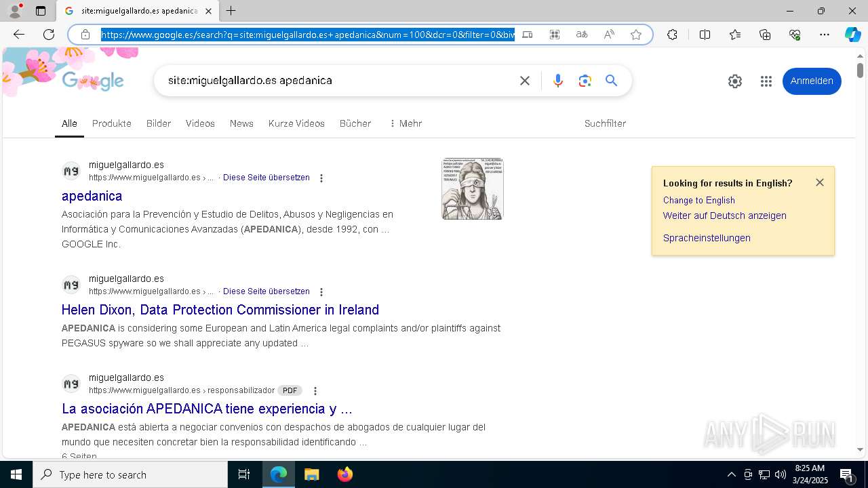
Task: Reload the page with refresh icon
Action: click(x=49, y=35)
